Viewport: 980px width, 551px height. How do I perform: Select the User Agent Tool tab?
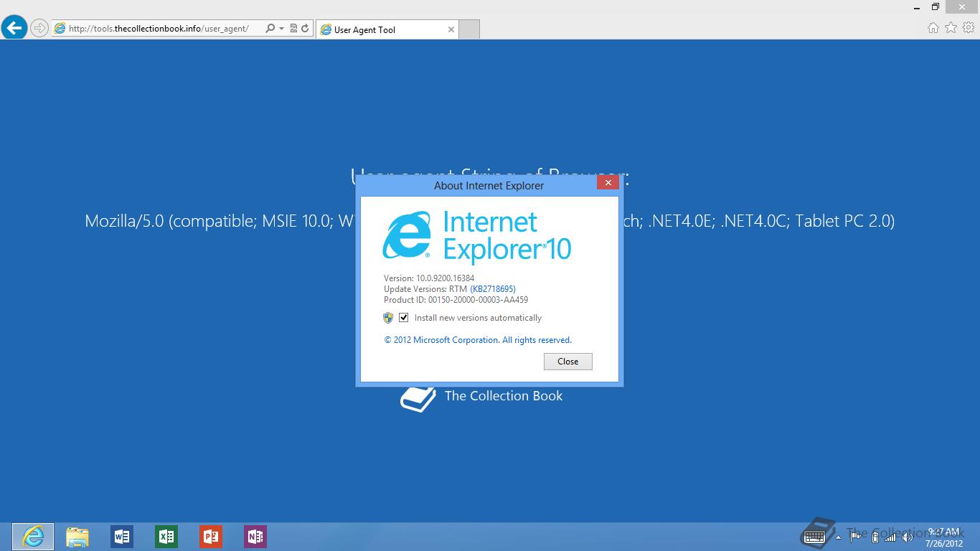pos(387,29)
